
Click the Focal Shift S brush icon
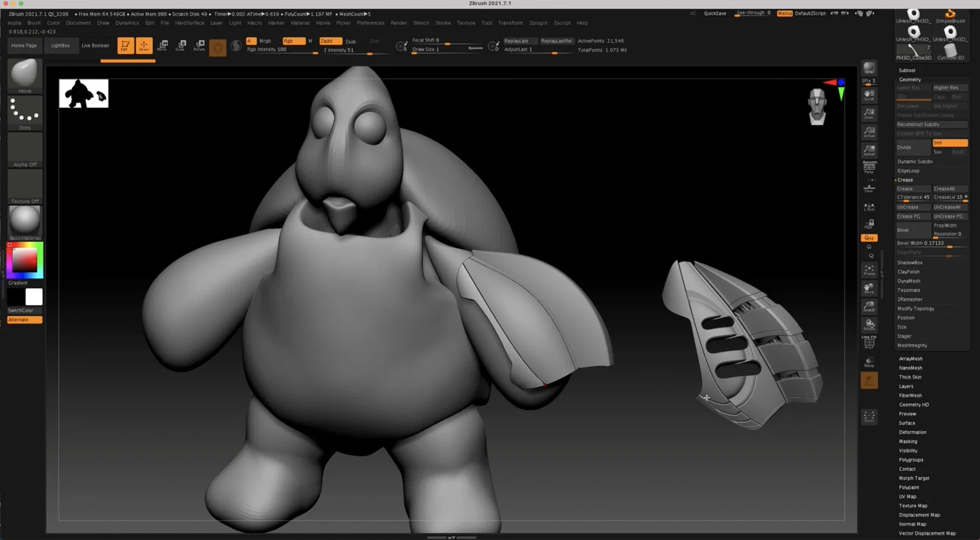pos(401,47)
